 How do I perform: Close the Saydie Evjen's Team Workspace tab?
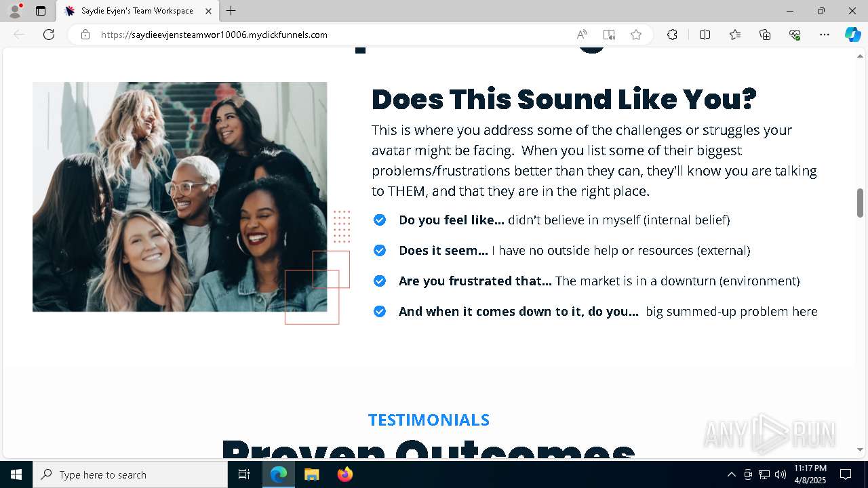208,11
